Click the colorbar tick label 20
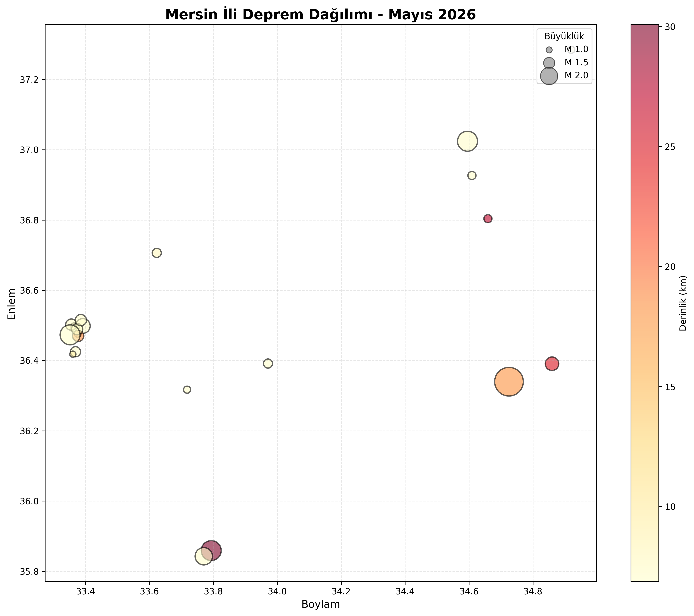The height and width of the screenshot is (616, 694). coord(671,267)
